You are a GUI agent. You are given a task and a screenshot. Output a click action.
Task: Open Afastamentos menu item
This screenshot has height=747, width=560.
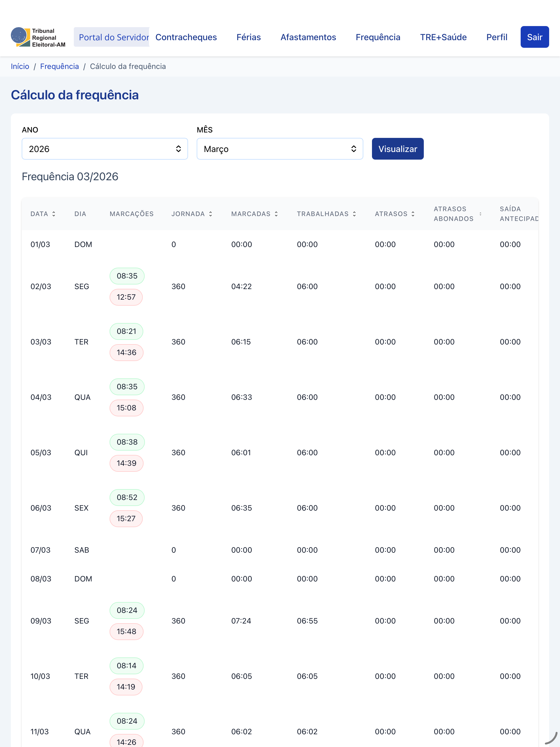pos(308,37)
